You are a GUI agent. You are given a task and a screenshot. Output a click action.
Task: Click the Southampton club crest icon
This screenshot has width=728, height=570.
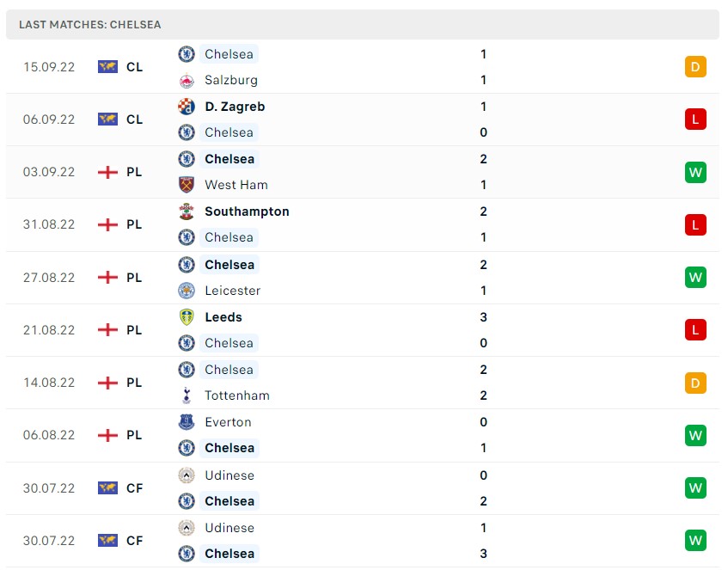tap(187, 211)
